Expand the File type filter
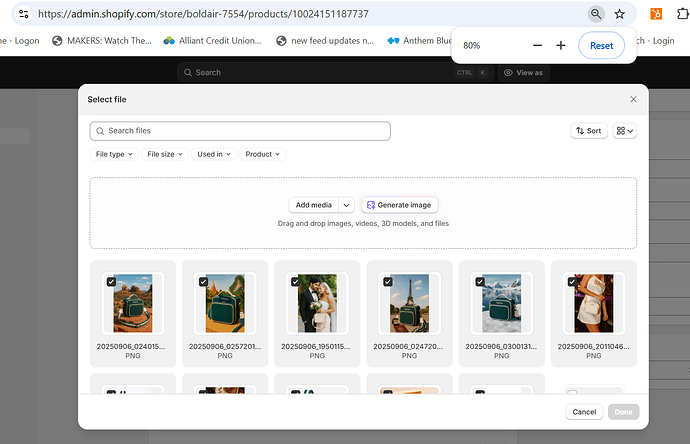Viewport: 690px width, 444px height. coord(114,154)
